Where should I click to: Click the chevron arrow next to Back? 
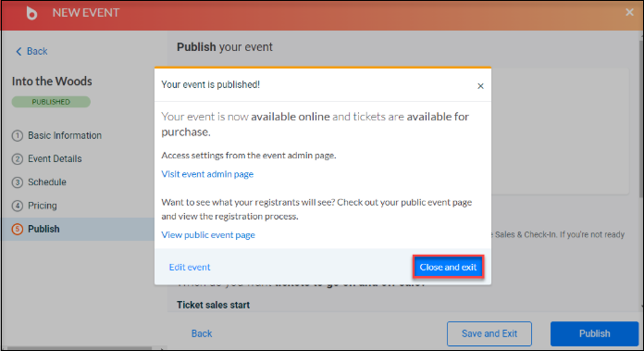(x=19, y=51)
